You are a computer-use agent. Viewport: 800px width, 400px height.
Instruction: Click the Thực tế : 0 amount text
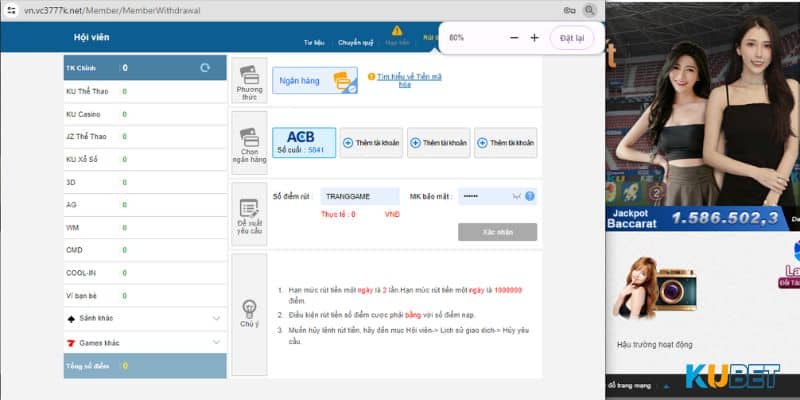pyautogui.click(x=338, y=215)
